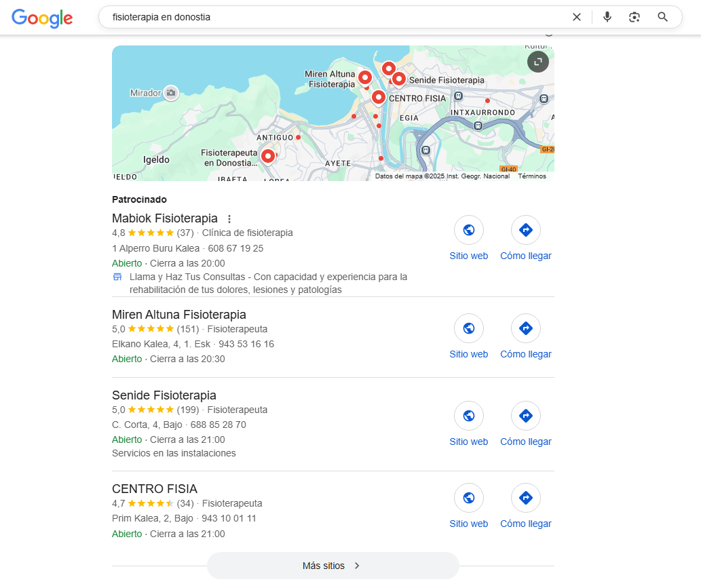The image size is (701, 588).
Task: Get directions to CENTRO FISIA
Action: 526,498
